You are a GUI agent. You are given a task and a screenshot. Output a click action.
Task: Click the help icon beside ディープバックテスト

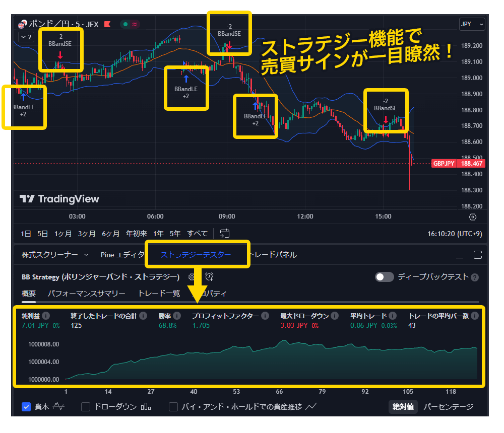point(474,277)
